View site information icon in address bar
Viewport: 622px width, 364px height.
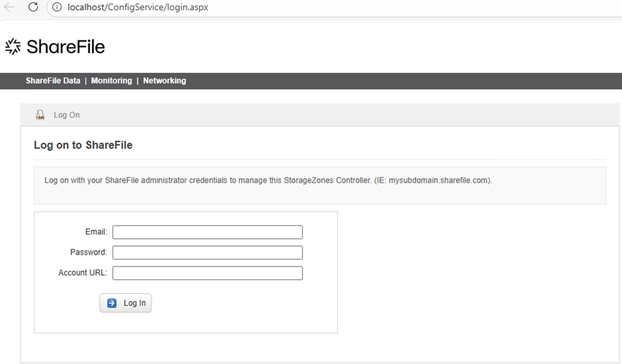[x=57, y=7]
